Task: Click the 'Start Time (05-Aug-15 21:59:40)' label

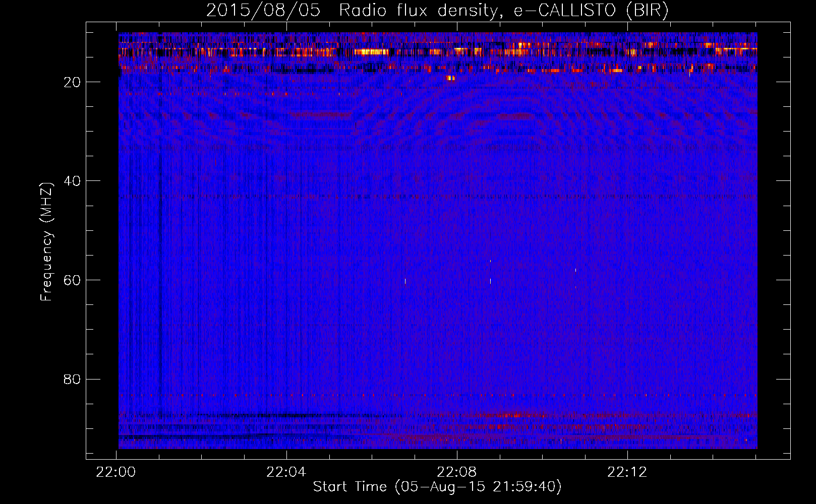Action: (x=437, y=487)
